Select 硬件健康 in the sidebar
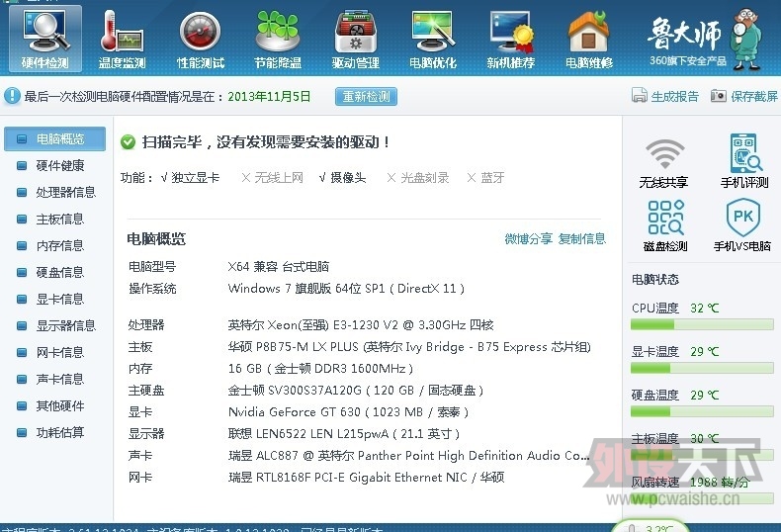Screen dimensions: 781x532 [x=54, y=165]
